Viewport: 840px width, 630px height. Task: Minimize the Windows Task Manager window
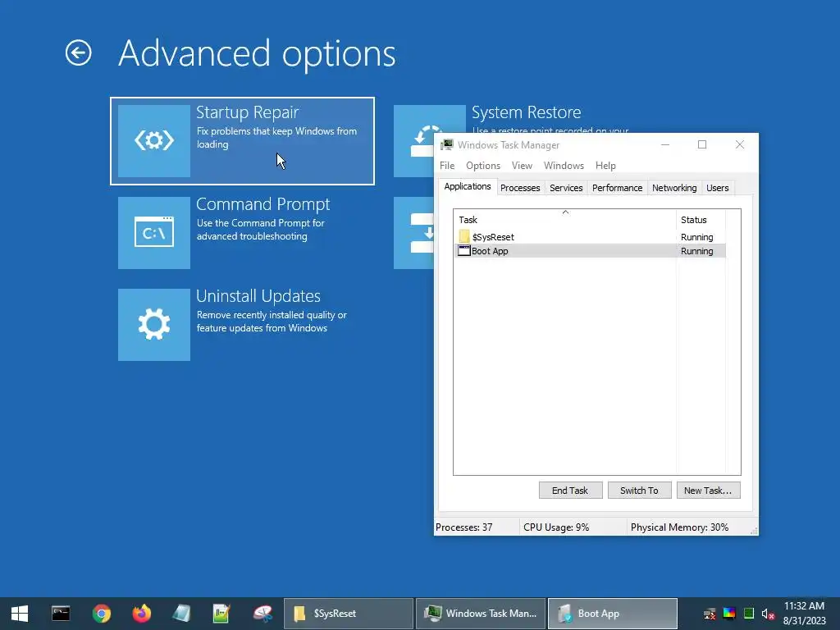tap(664, 144)
